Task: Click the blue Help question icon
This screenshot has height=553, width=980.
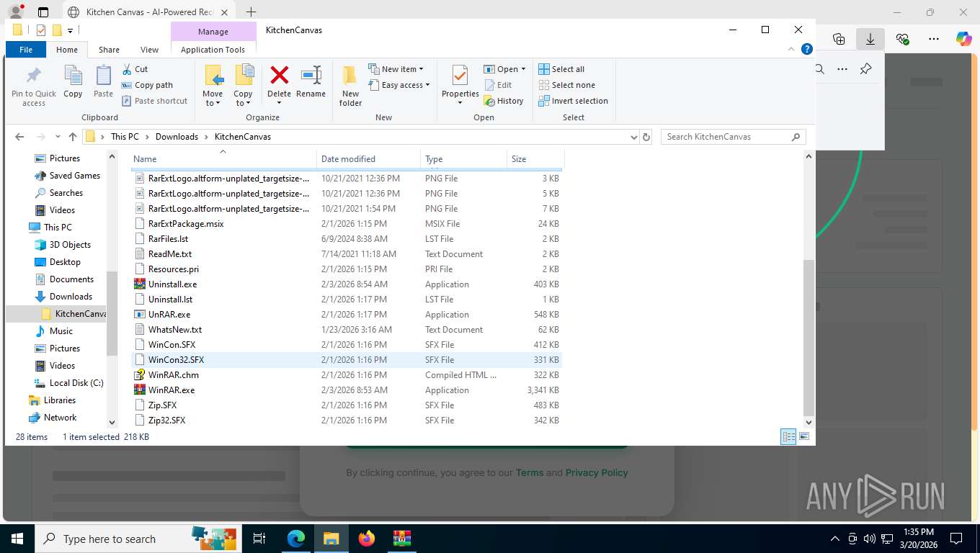Action: click(807, 49)
